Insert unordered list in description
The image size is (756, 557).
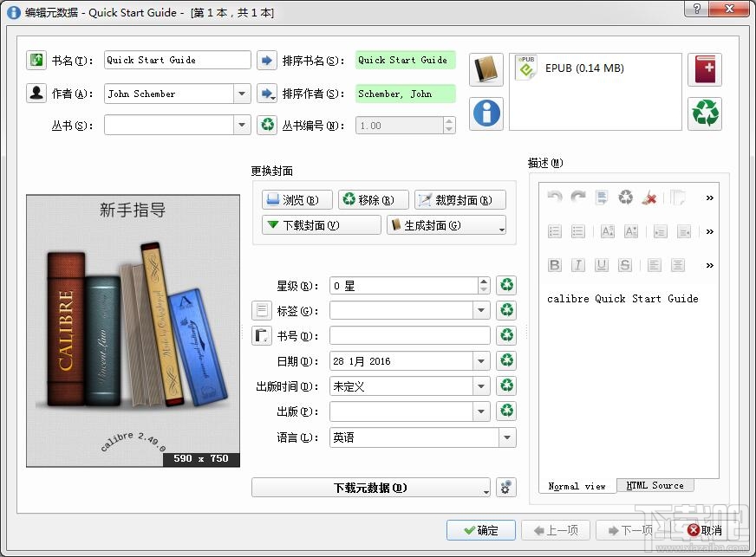click(577, 231)
